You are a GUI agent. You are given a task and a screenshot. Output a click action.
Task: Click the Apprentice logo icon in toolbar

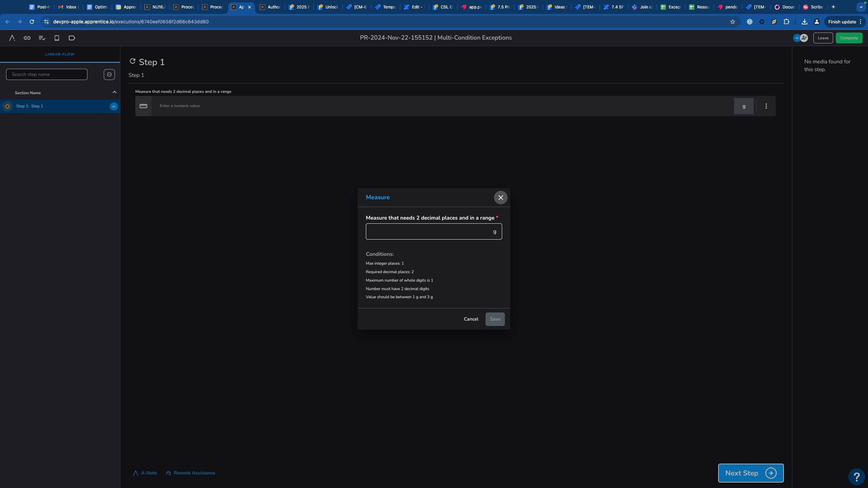coord(12,38)
